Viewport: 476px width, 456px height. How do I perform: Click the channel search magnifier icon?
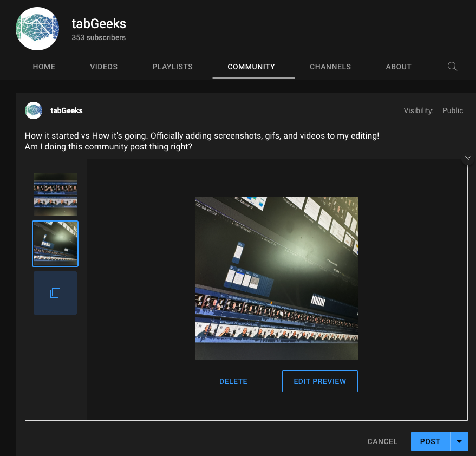[x=452, y=67]
